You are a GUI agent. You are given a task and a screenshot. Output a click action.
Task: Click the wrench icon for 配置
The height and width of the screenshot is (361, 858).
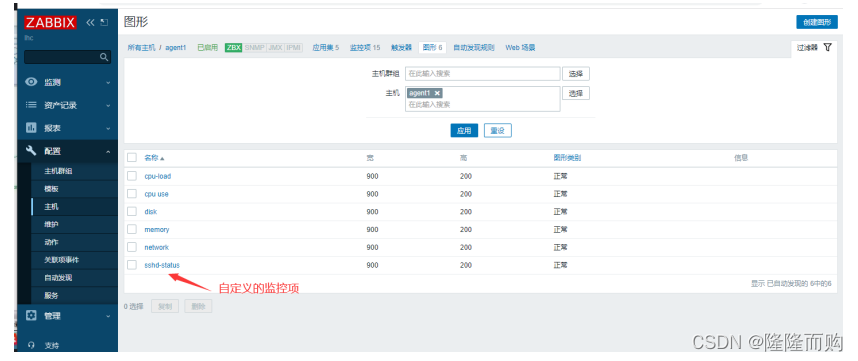[32, 151]
